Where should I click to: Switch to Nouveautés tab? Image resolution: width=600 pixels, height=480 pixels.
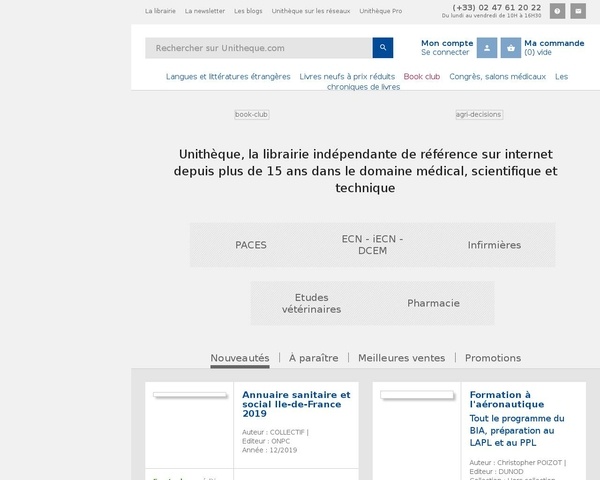click(x=240, y=358)
